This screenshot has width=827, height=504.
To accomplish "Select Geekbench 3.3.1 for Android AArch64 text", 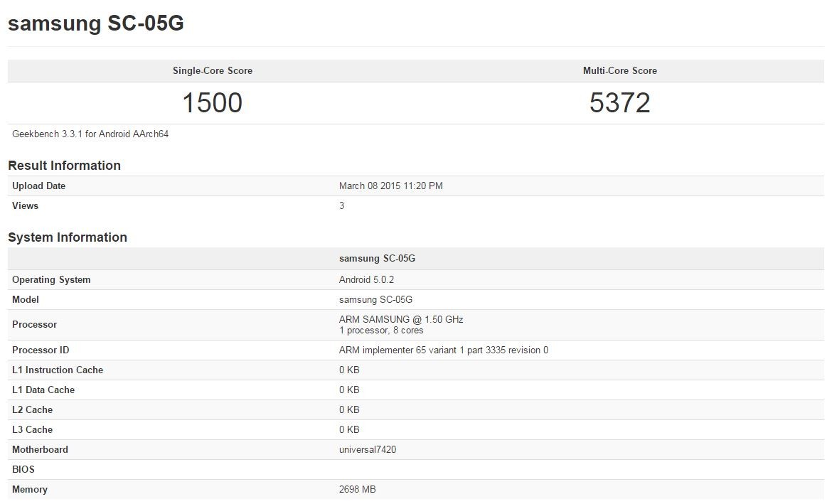I will click(x=90, y=134).
